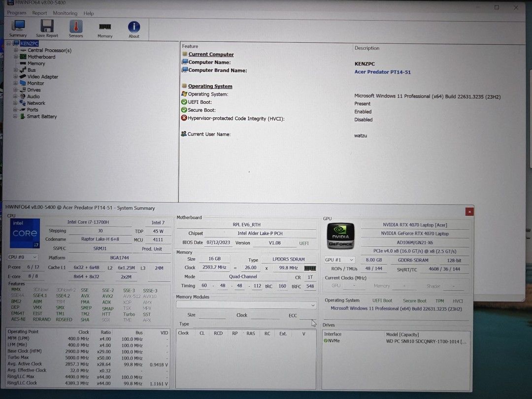
Task: Click the LPDDR5 SDRAM memory type
Action: point(288,259)
